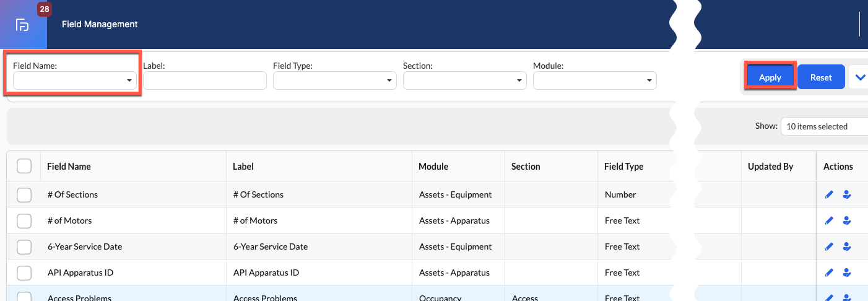Click Assets - Apparatus in # of Motors row
868x301 pixels.
click(454, 220)
